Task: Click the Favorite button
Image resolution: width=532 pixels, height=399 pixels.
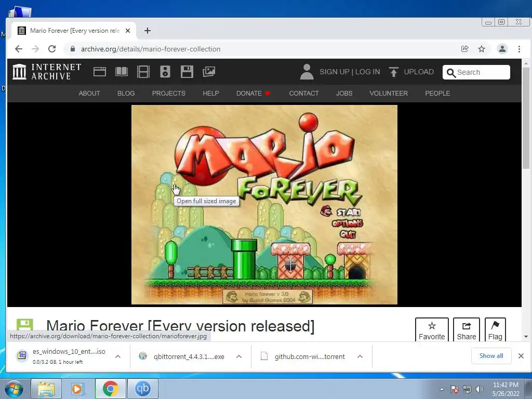Action: point(432,330)
